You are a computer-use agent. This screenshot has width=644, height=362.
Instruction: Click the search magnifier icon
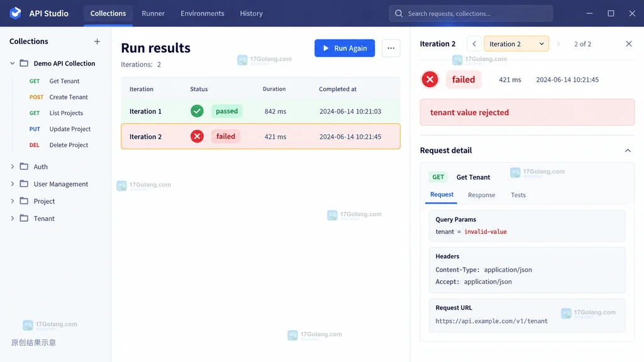(398, 14)
